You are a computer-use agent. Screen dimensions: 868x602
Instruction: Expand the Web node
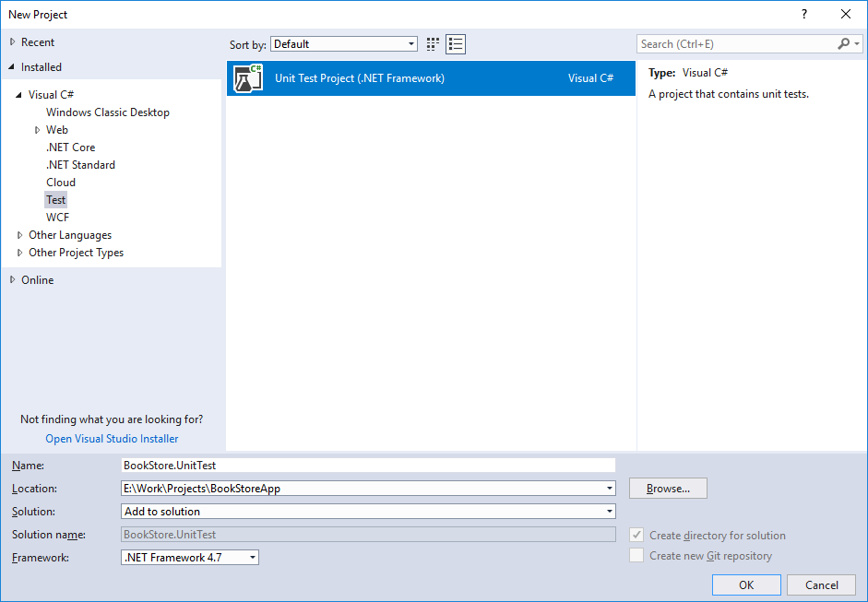[x=37, y=130]
